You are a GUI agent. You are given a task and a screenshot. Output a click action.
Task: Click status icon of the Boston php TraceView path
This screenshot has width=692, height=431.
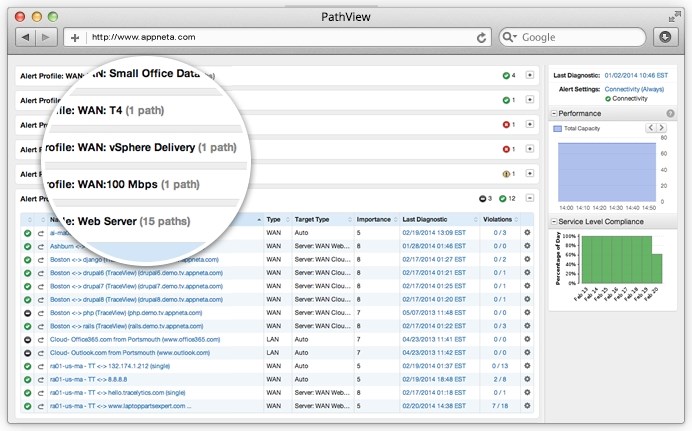click(x=28, y=313)
